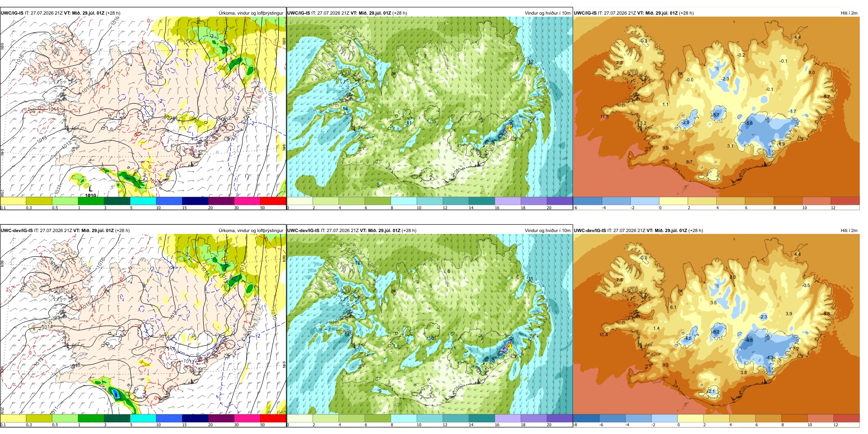Click the UWC/IG-IS 'Hiti í 2m' title
The height and width of the screenshot is (434, 868).
click(849, 13)
